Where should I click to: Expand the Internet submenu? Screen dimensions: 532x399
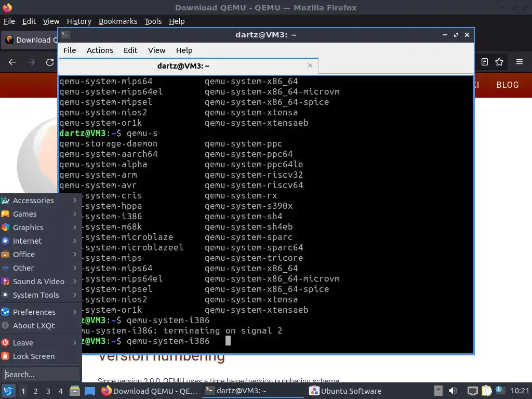click(x=39, y=241)
